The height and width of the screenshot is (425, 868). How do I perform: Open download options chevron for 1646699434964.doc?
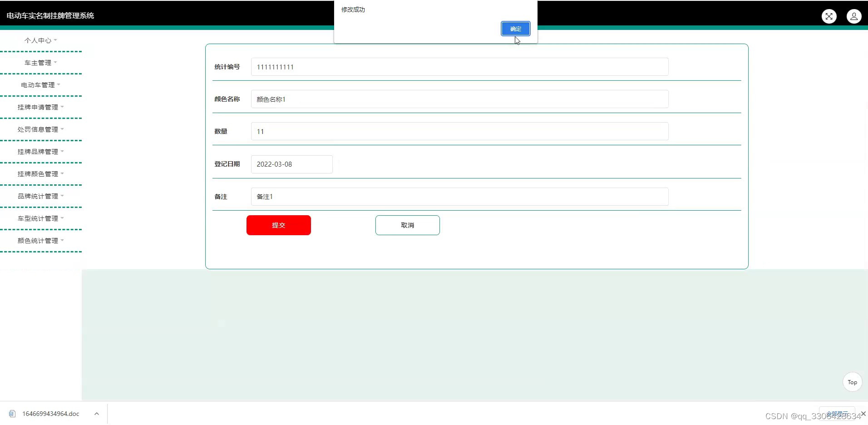pyautogui.click(x=97, y=414)
